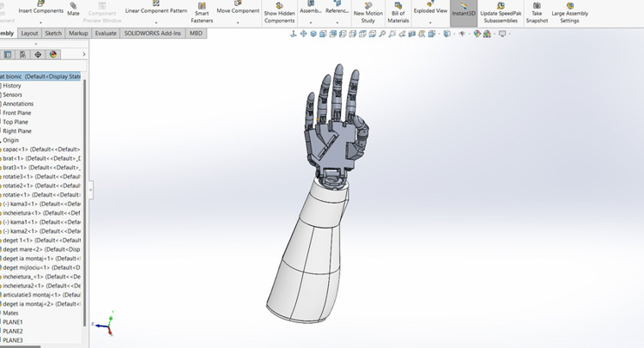Select the Top Plane
This screenshot has width=644, height=348.
point(15,122)
